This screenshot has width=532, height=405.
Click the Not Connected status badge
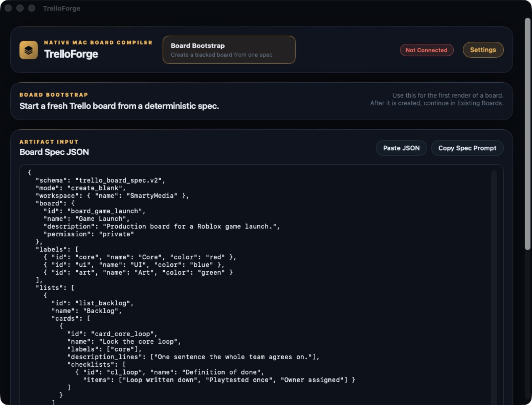pyautogui.click(x=426, y=50)
